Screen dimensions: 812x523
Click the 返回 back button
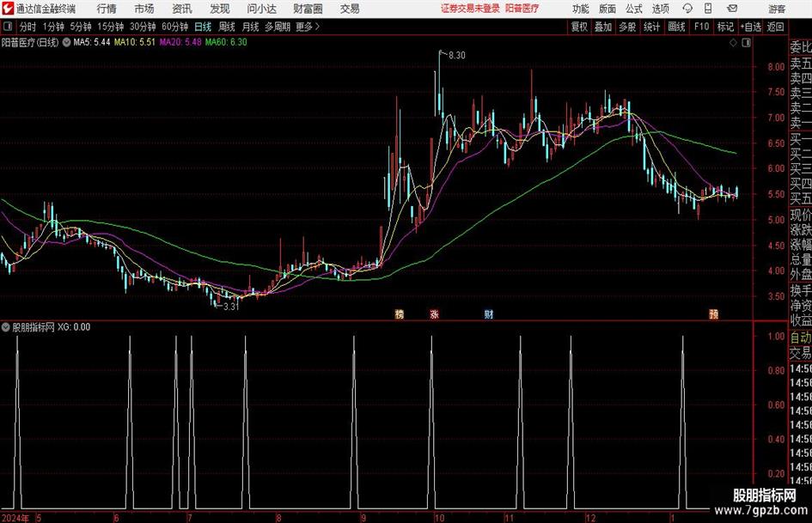click(x=775, y=27)
